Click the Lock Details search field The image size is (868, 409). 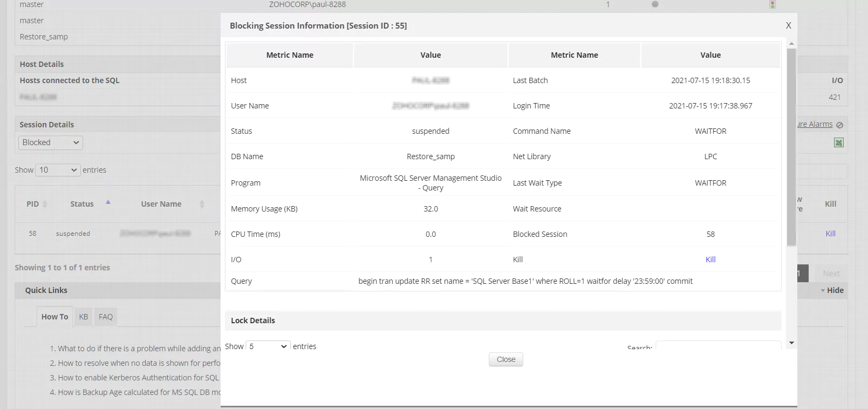click(718, 345)
